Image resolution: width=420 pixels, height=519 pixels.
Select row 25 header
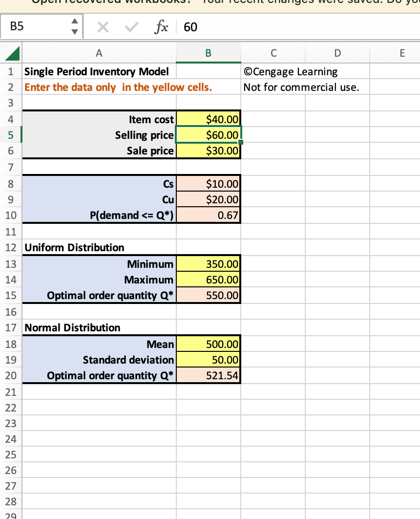click(x=11, y=454)
